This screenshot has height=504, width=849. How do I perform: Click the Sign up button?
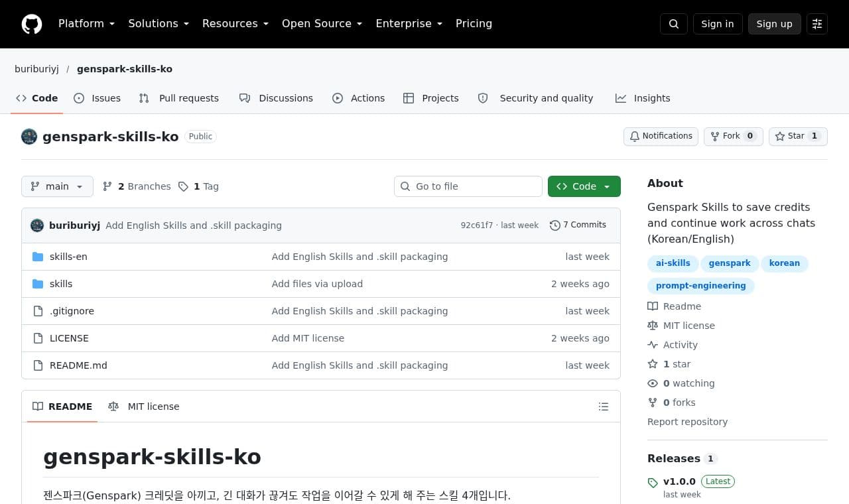[x=775, y=24]
